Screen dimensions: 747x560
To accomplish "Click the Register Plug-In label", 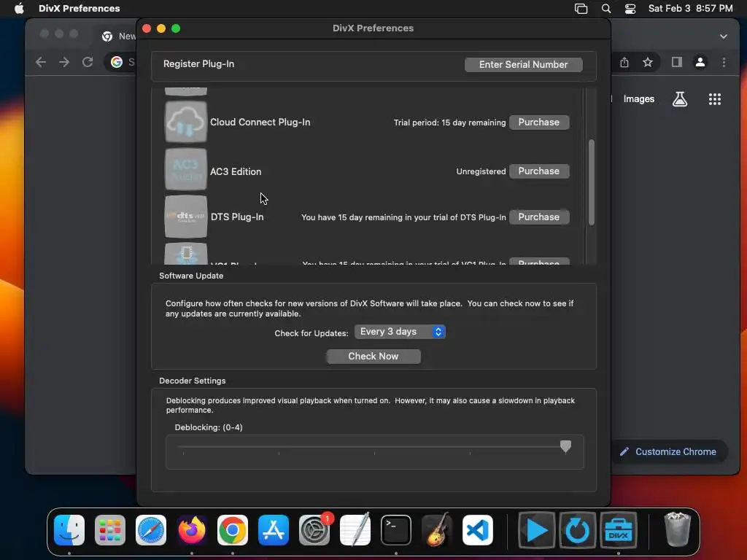I will (x=198, y=64).
